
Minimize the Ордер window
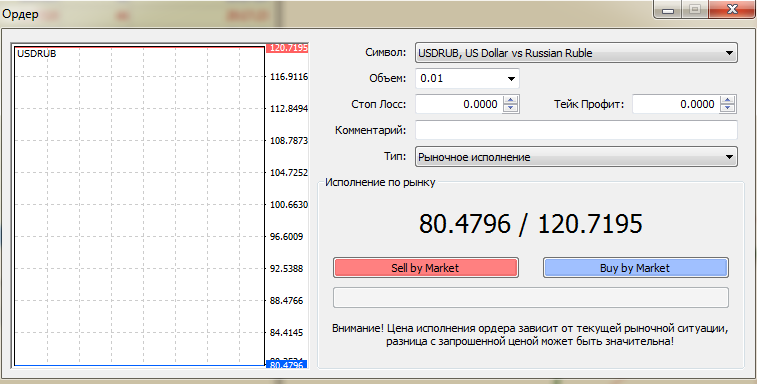tap(668, 9)
